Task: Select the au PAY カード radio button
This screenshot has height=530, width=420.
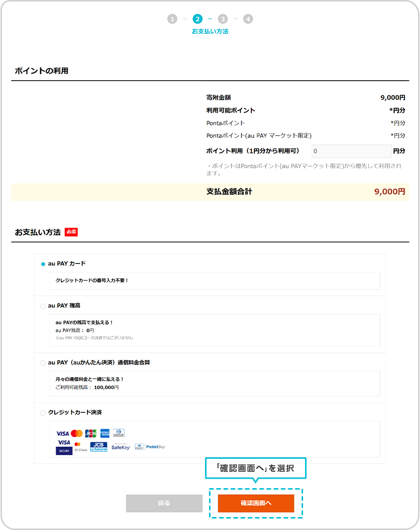Action: pyautogui.click(x=43, y=264)
